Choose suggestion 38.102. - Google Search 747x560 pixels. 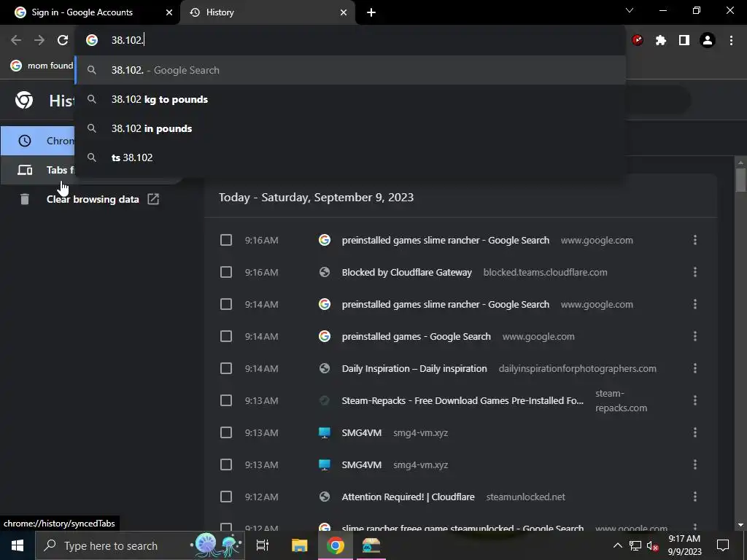tap(350, 70)
